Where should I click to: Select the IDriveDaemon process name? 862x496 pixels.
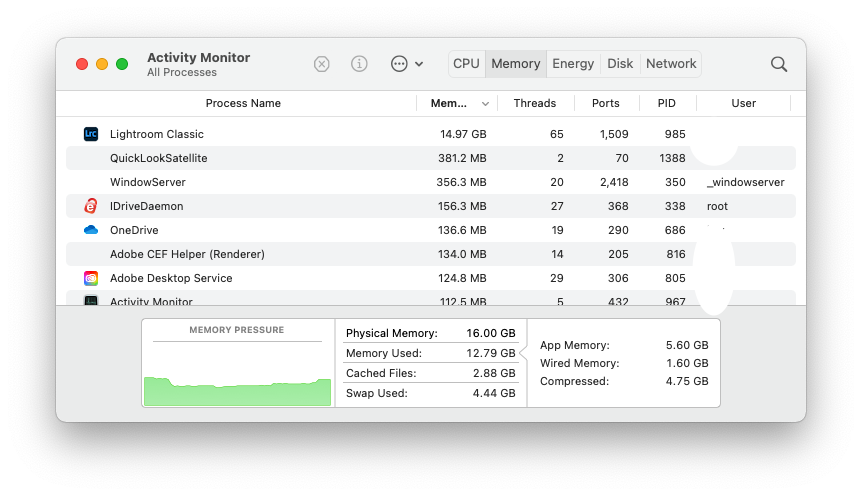(147, 206)
